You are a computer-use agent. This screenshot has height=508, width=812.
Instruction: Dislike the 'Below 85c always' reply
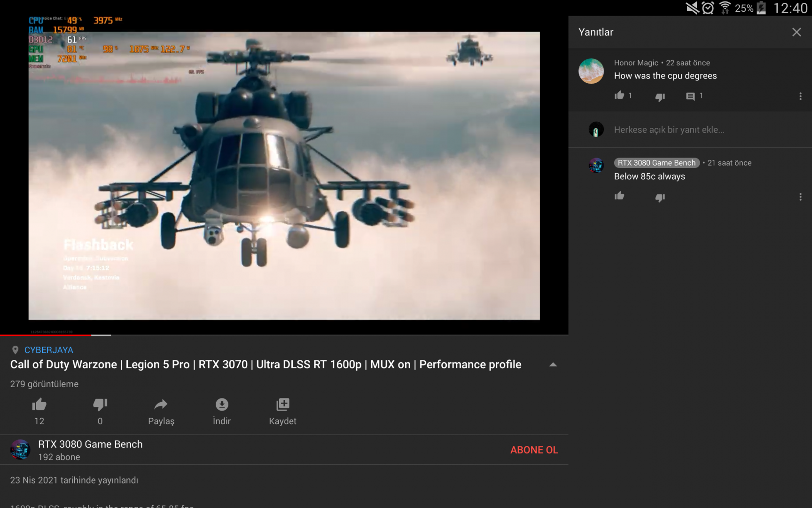coord(660,198)
